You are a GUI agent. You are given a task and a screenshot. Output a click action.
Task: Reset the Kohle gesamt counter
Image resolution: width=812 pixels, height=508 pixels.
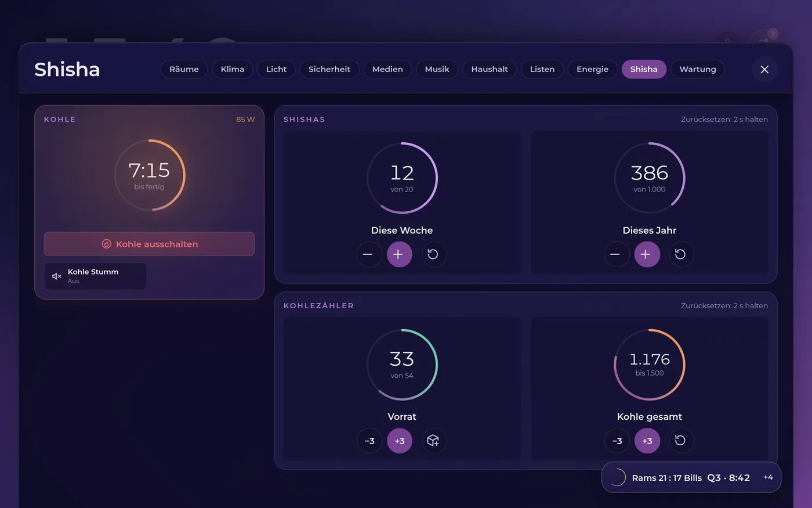(681, 441)
